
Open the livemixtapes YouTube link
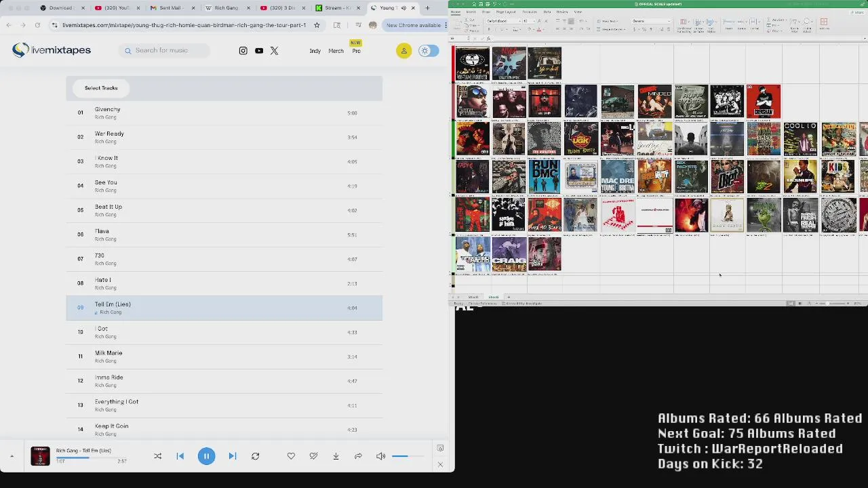[259, 51]
